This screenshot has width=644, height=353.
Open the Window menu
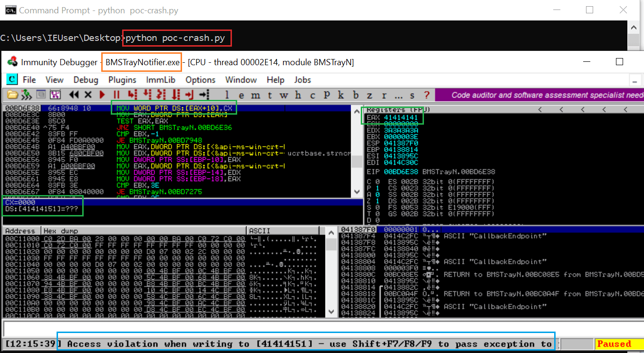pos(241,80)
